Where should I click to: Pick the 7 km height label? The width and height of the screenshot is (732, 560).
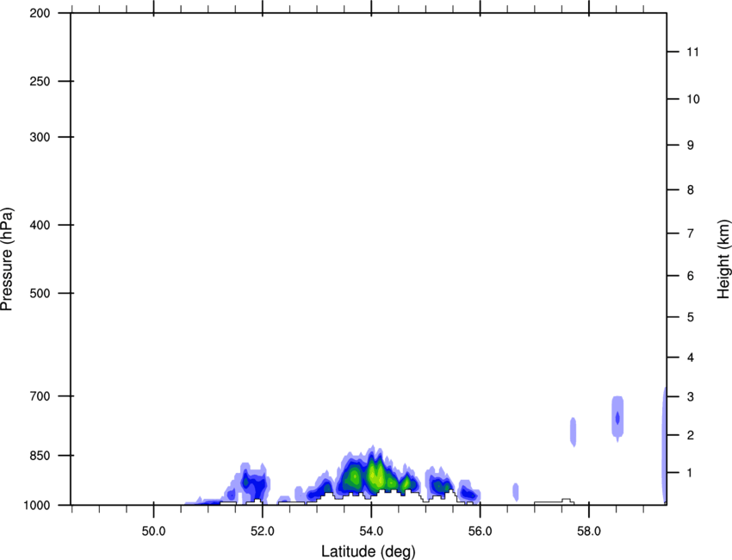pos(691,233)
